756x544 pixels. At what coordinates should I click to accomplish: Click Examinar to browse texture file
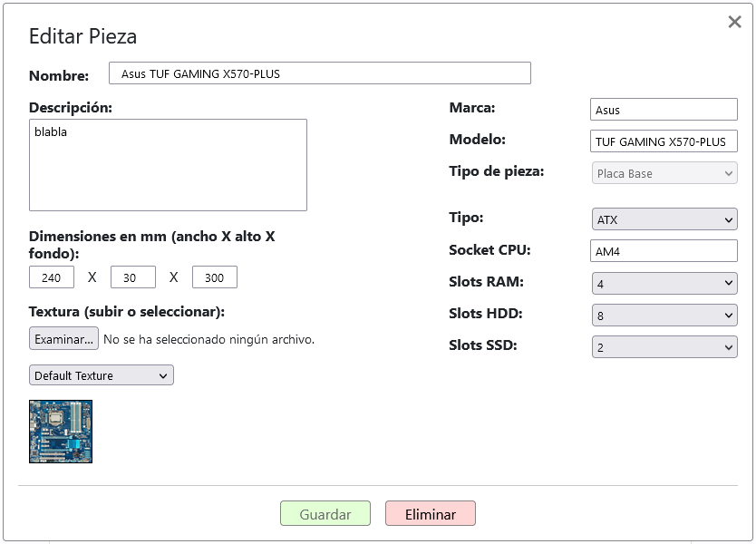63,338
